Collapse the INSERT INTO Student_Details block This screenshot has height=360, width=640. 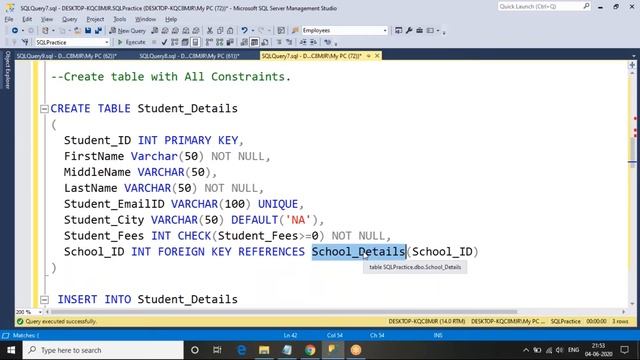click(44, 300)
